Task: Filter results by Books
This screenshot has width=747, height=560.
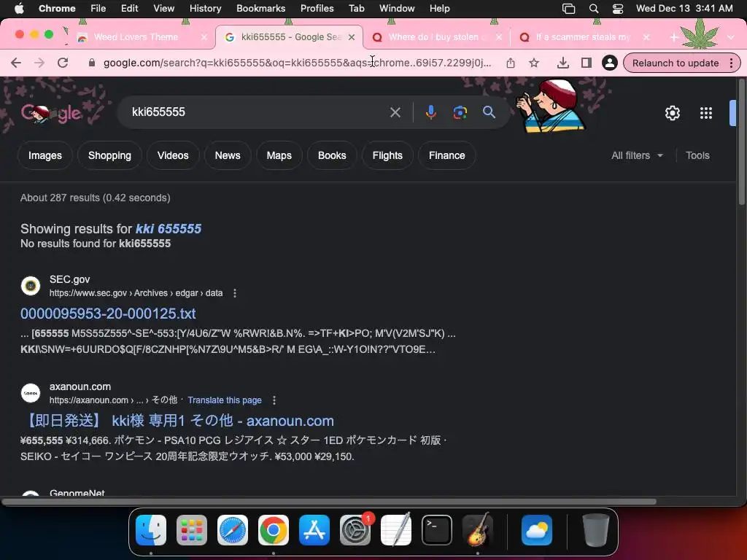Action: pyautogui.click(x=332, y=156)
